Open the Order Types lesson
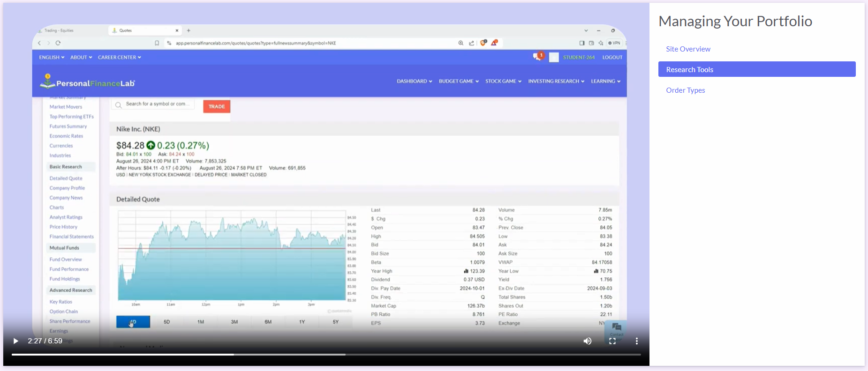Screen dimensions: 868x371 click(x=685, y=90)
